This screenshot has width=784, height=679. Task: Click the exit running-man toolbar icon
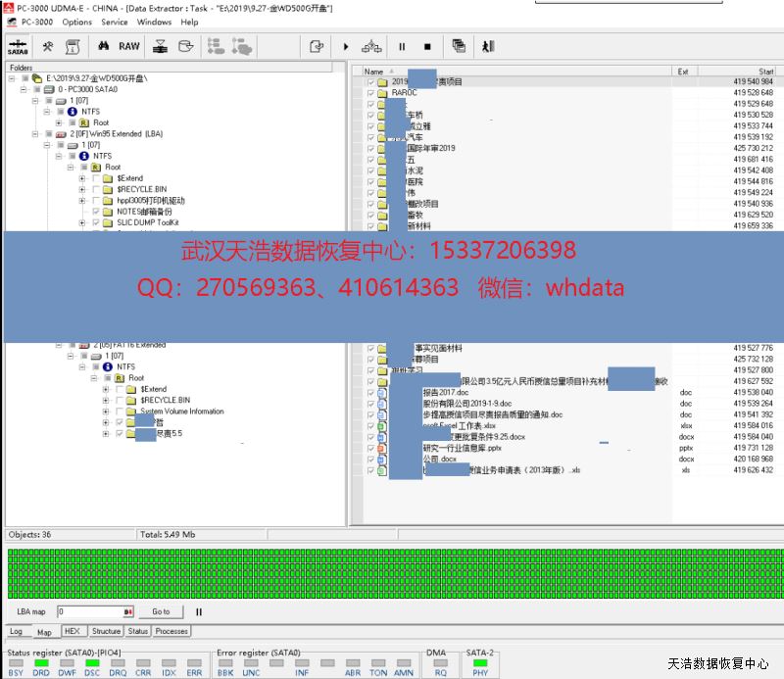click(x=488, y=46)
